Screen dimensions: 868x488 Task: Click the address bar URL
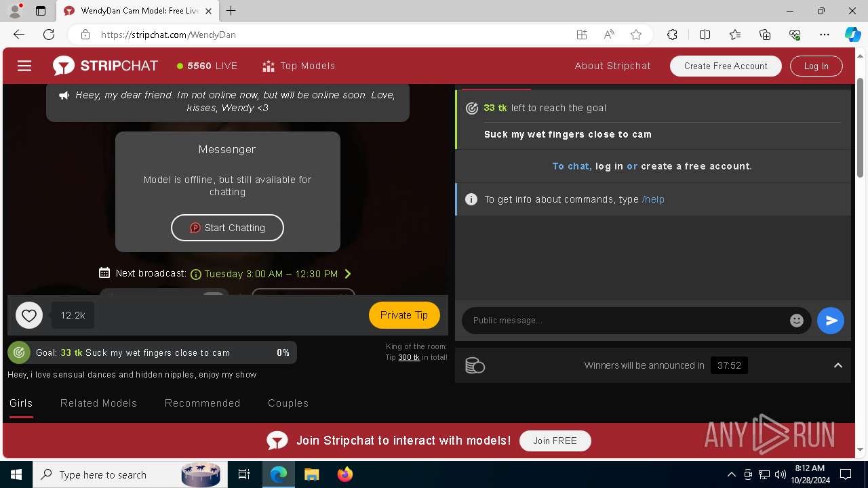pos(168,35)
